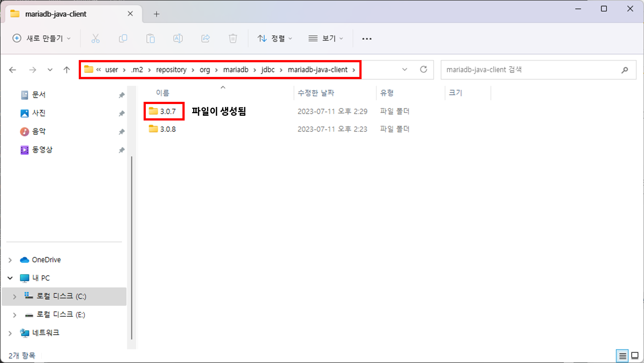The image size is (644, 363).
Task: Open address bar history dropdown
Action: pyautogui.click(x=405, y=69)
